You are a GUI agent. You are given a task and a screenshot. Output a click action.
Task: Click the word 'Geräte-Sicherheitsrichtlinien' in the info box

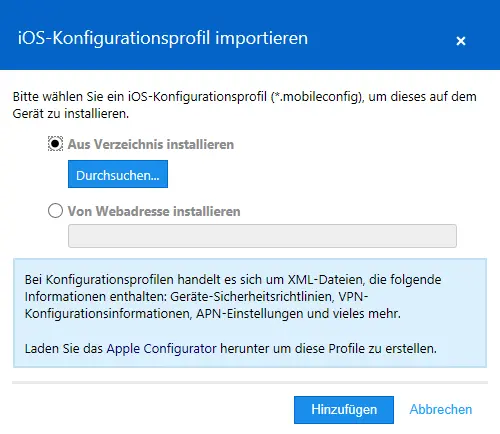[x=252, y=297]
